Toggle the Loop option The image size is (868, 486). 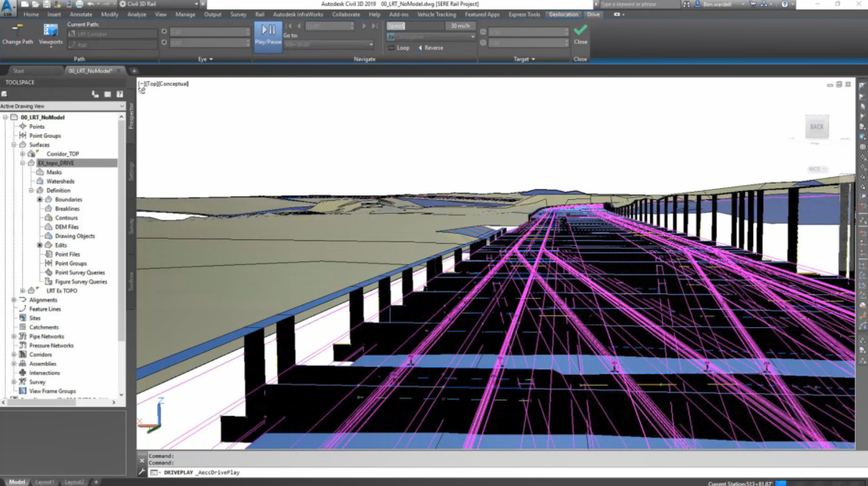[x=399, y=48]
